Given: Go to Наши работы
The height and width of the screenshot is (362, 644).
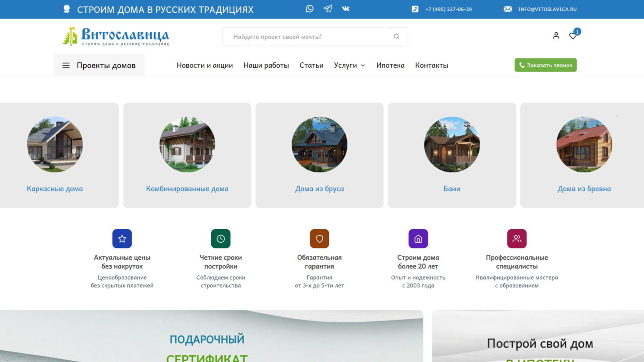Looking at the screenshot, I should click(266, 65).
